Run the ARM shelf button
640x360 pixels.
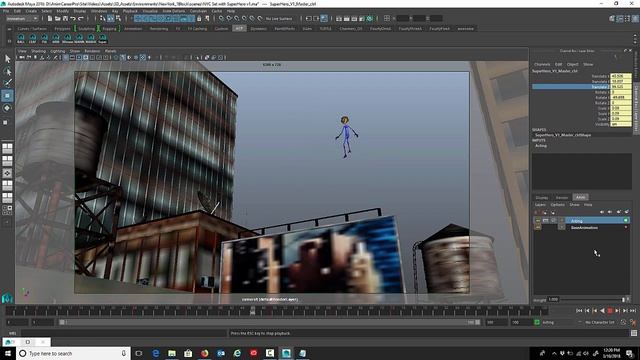pos(56,39)
